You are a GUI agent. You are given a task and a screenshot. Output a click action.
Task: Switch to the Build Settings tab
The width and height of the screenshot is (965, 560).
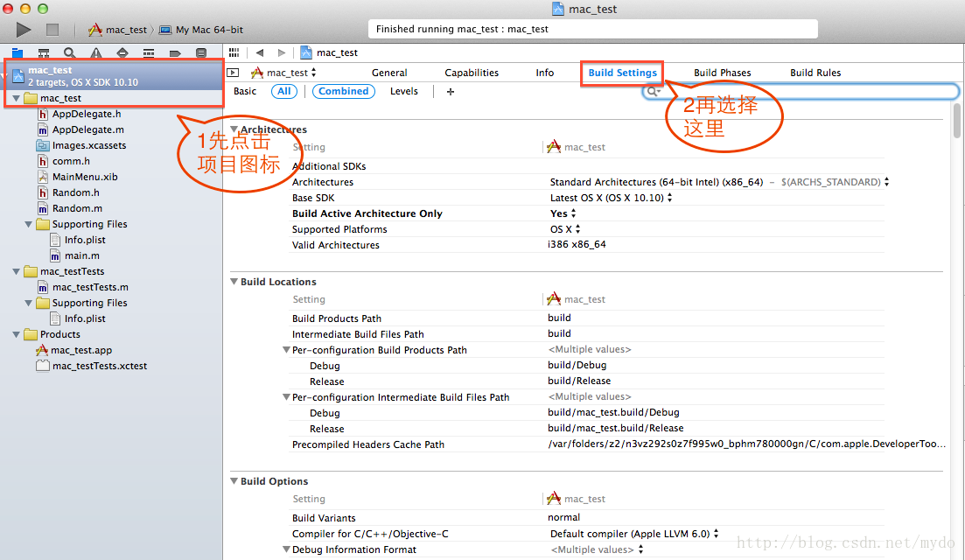(x=622, y=73)
